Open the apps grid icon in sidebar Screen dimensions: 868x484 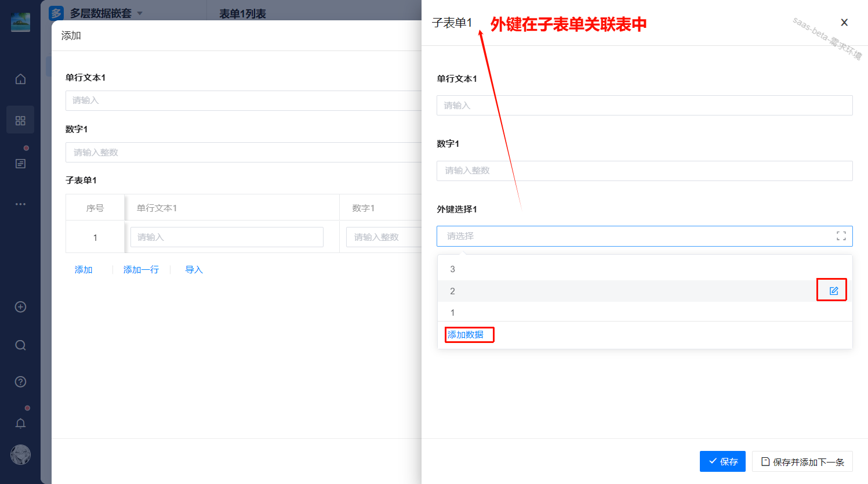[x=20, y=120]
